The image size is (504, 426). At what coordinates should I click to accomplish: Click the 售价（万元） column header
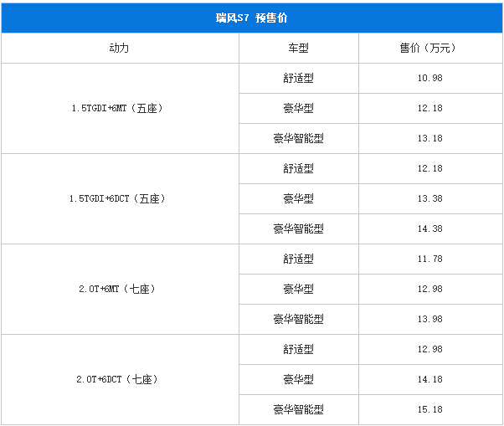[x=430, y=49]
